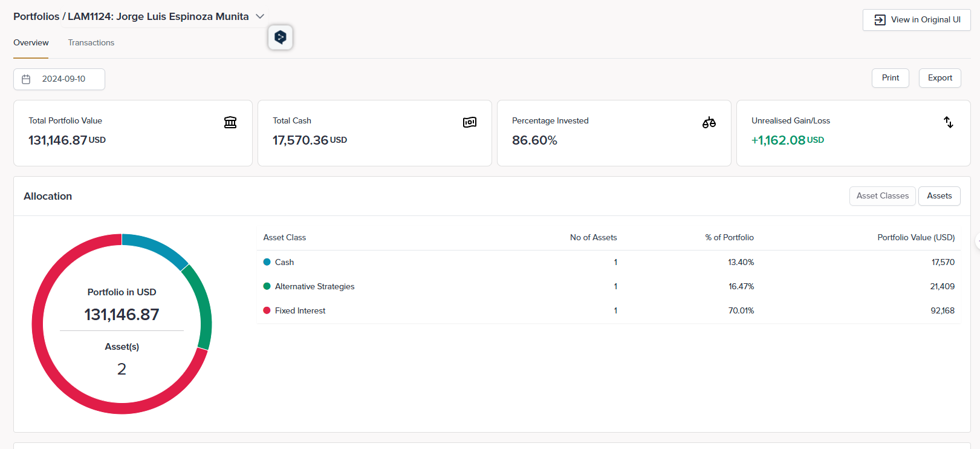
Task: Click the bank icon in Total Portfolio Value card
Action: tap(230, 122)
